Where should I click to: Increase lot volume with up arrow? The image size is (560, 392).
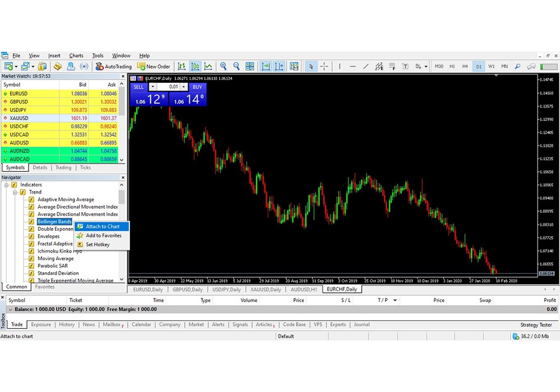(x=184, y=87)
